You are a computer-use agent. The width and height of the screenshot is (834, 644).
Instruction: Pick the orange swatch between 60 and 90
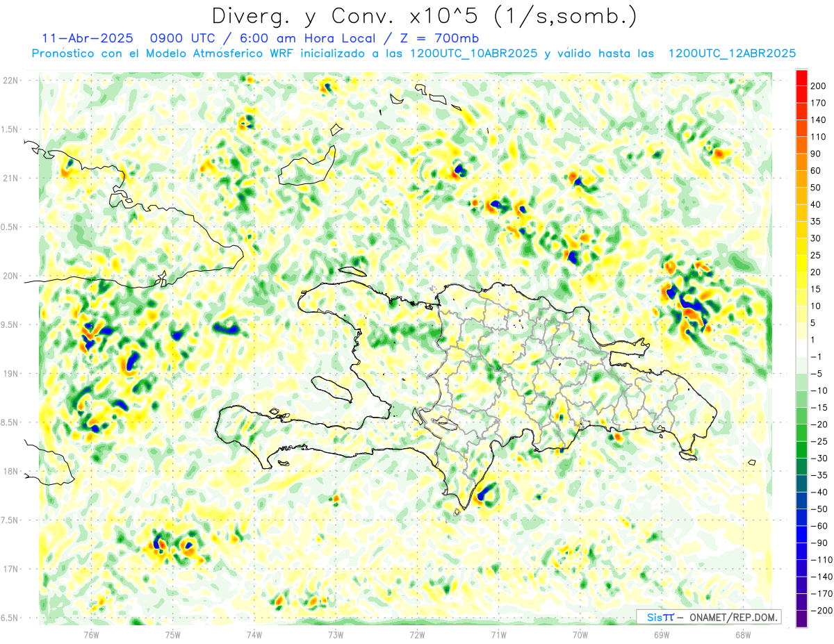(x=801, y=162)
